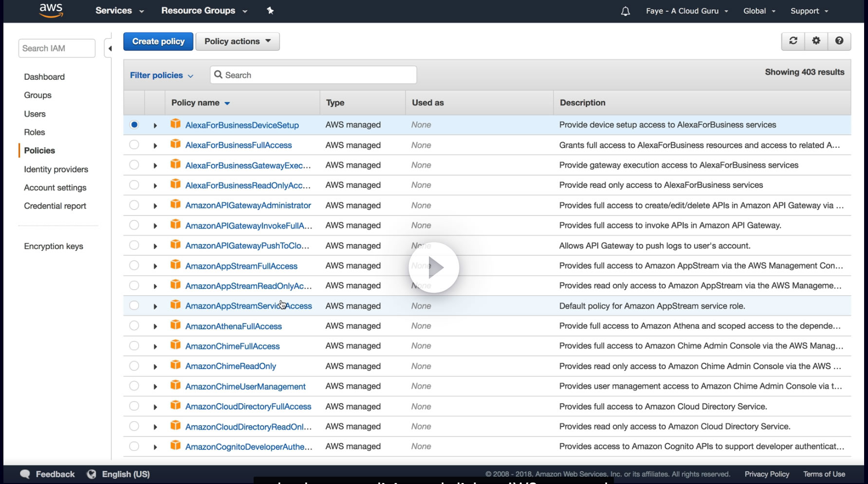
Task: Open the notifications bell
Action: 625,11
